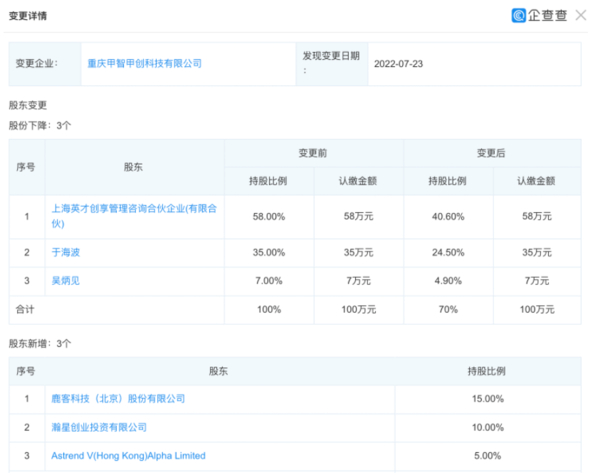Image resolution: width=600 pixels, height=475 pixels.
Task: Select the 58.00% shareholding cell
Action: pos(268,216)
